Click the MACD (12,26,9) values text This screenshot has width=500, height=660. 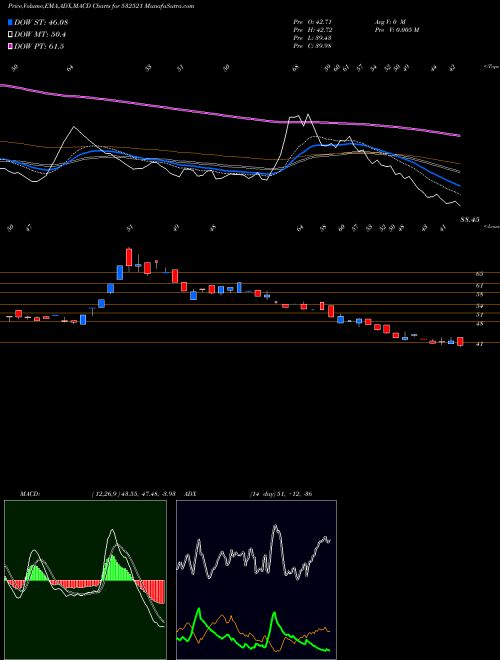click(133, 494)
